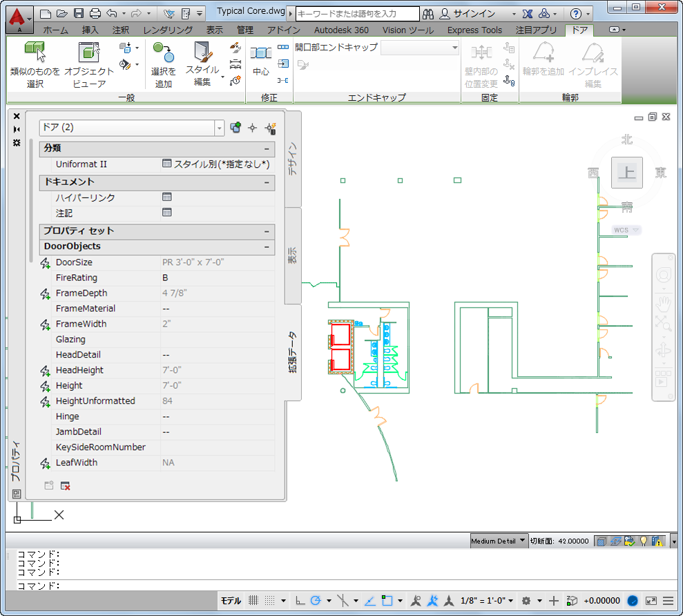Click Select Similar (類似のものを選択) button

click(x=35, y=64)
